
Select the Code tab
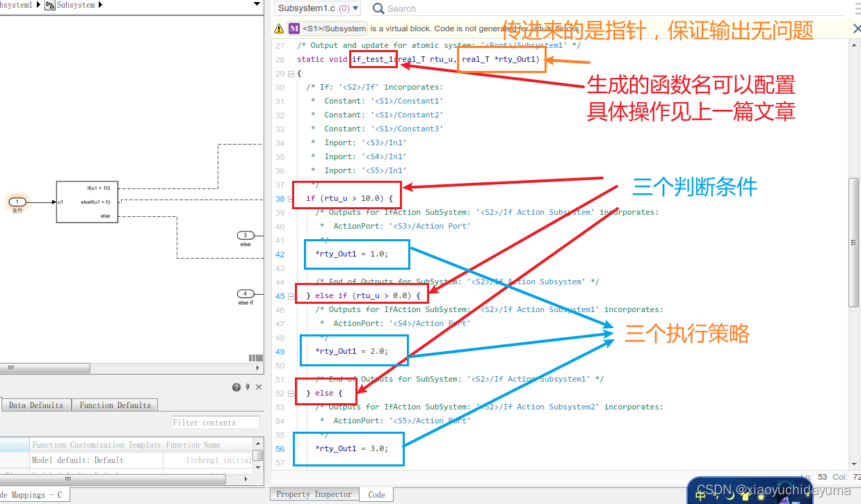click(x=376, y=494)
